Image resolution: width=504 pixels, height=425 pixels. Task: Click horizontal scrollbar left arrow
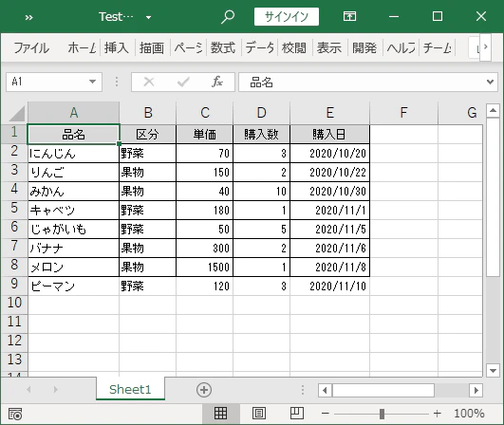point(325,390)
